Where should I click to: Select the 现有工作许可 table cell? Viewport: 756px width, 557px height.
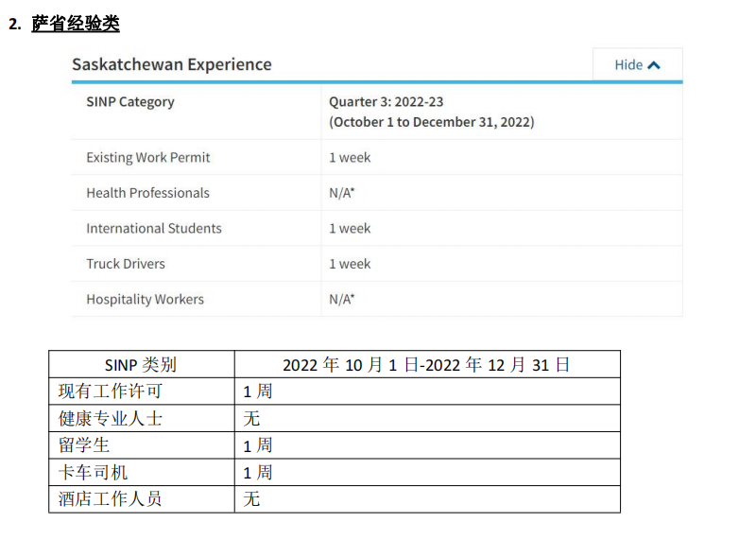(x=110, y=391)
